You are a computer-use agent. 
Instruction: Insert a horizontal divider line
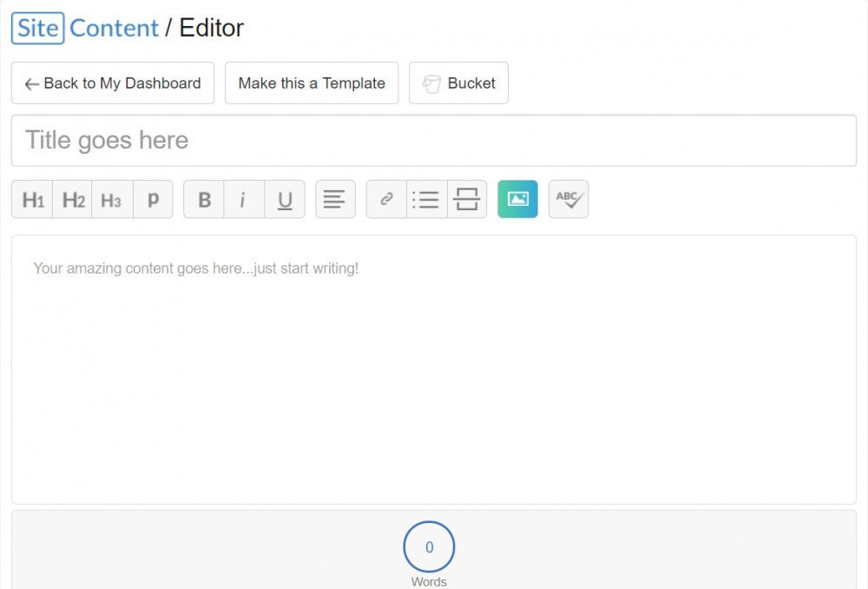467,200
